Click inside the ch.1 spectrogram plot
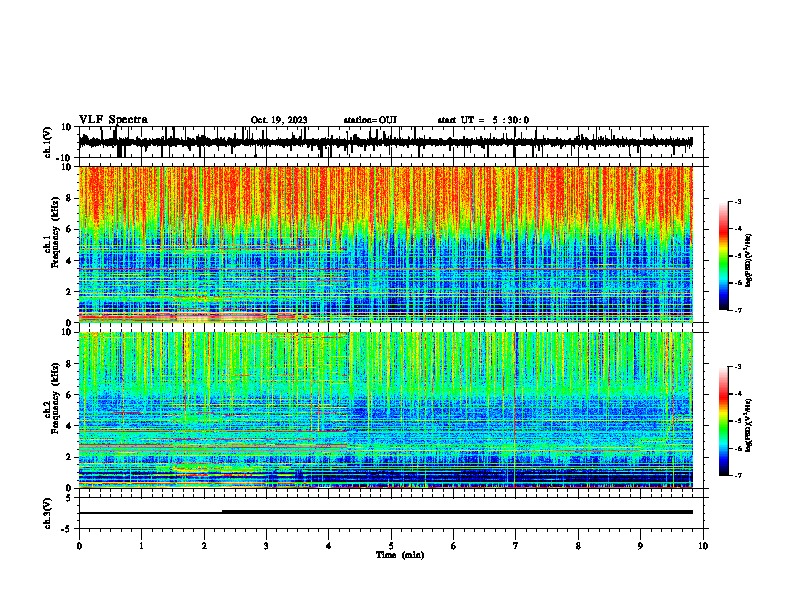 point(385,244)
